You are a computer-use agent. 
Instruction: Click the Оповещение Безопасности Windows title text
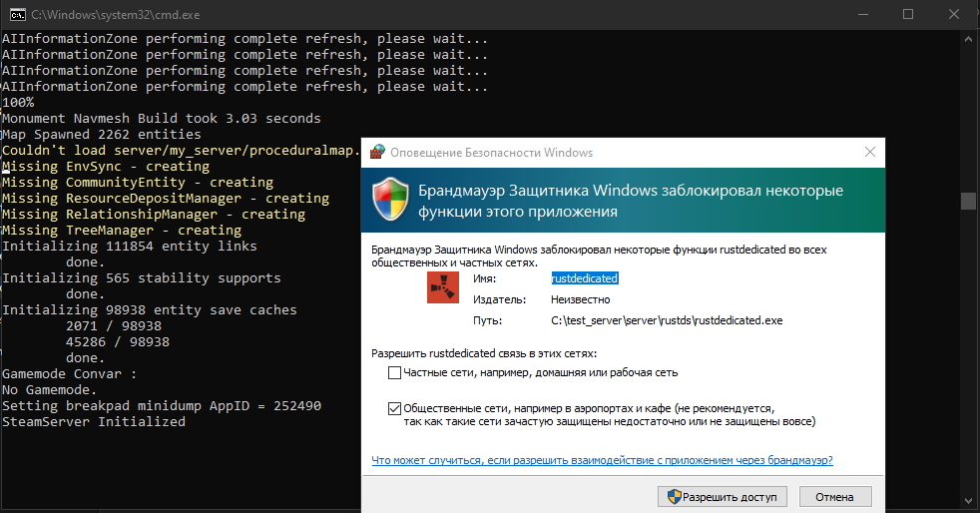(491, 153)
